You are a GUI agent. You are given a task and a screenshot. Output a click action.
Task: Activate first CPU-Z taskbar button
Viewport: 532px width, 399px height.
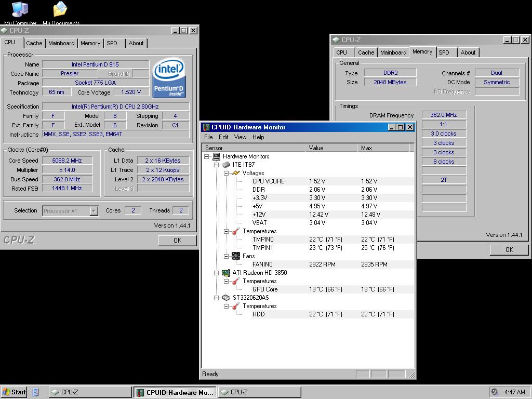[x=90, y=392]
